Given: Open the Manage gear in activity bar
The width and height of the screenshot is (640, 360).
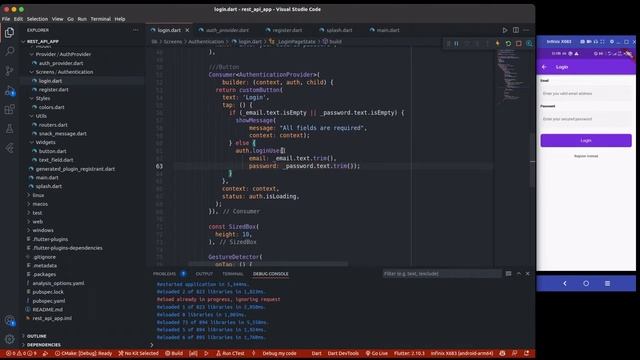Looking at the screenshot, I should (9, 339).
